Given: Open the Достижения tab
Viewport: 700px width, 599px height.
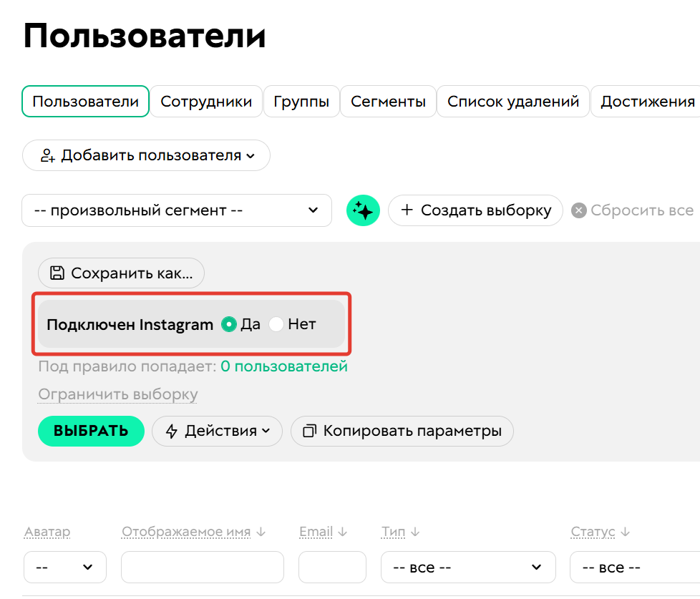Looking at the screenshot, I should (x=646, y=102).
